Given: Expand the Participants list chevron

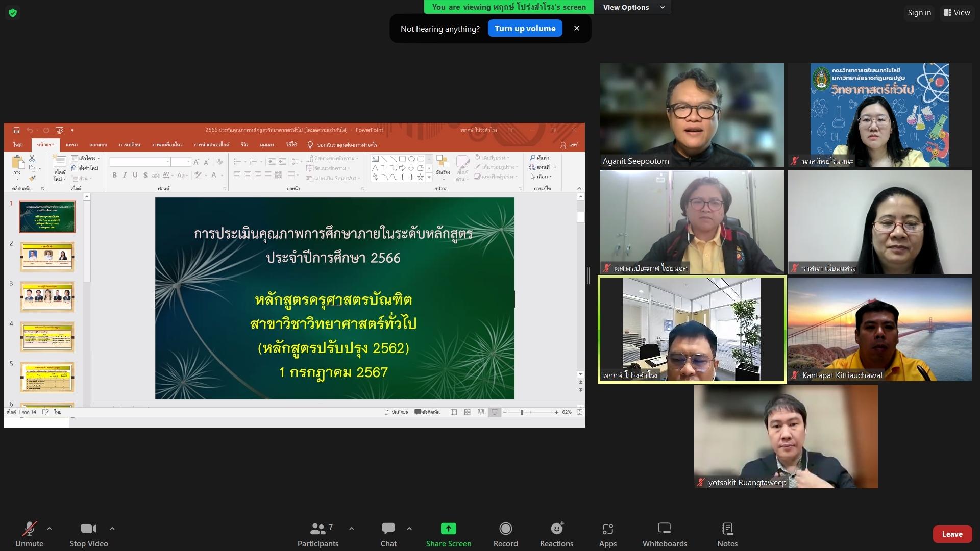Looking at the screenshot, I should coord(352,529).
